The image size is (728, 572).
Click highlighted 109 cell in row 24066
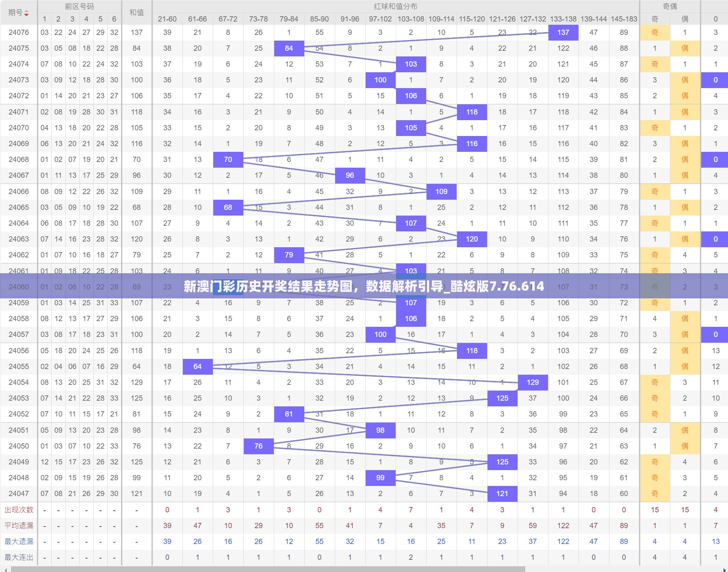pyautogui.click(x=441, y=192)
